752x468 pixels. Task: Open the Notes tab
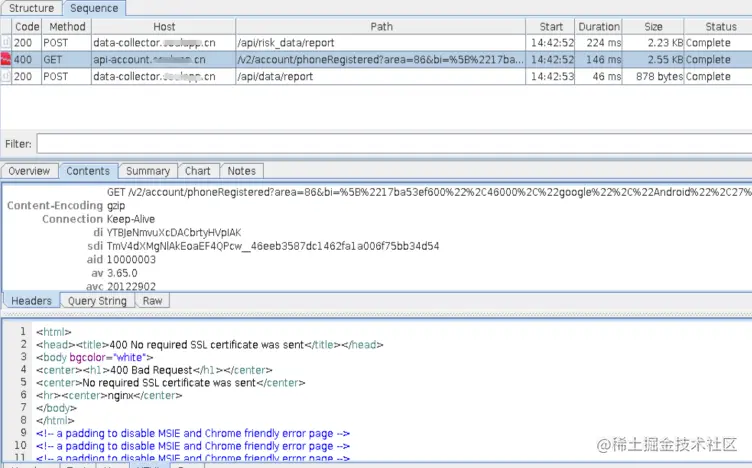241,171
